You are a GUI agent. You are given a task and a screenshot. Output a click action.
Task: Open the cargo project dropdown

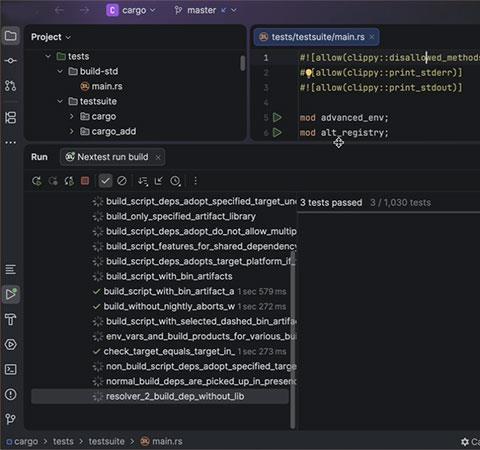[x=130, y=10]
